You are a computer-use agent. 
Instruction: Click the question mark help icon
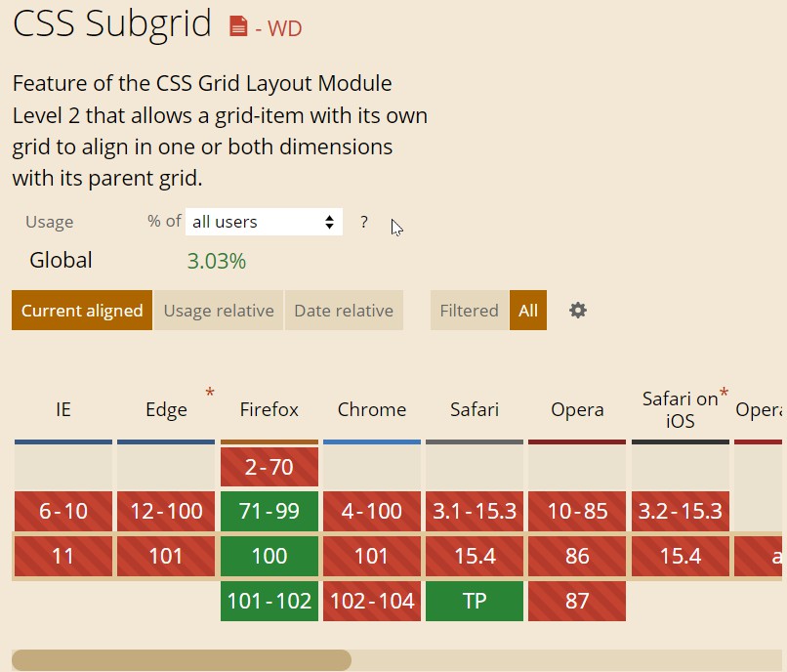point(363,222)
